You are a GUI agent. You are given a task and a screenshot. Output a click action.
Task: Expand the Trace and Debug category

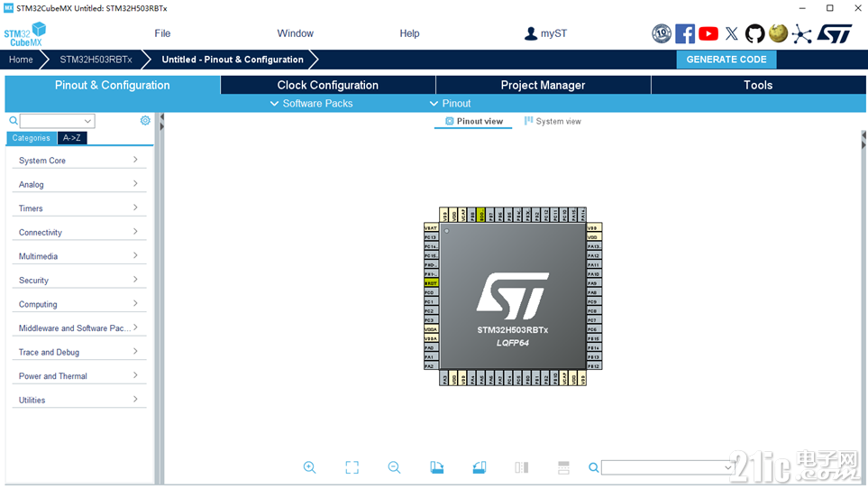(x=78, y=352)
